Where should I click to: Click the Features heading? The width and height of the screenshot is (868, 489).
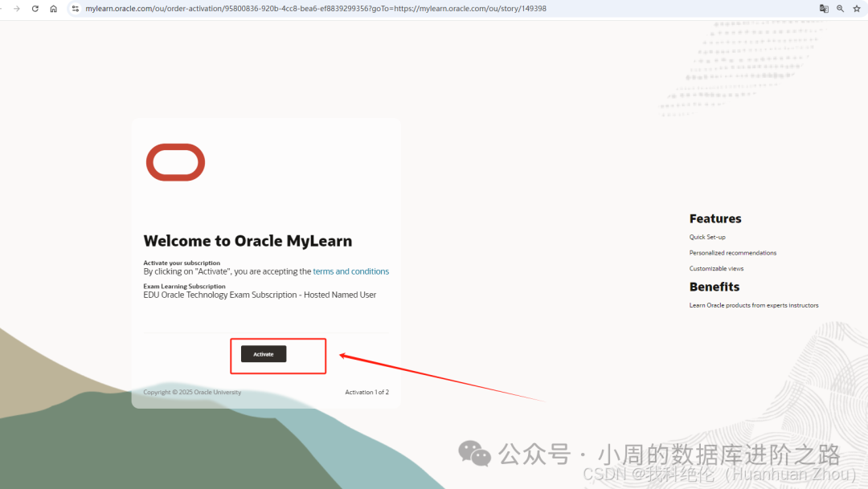coord(715,218)
